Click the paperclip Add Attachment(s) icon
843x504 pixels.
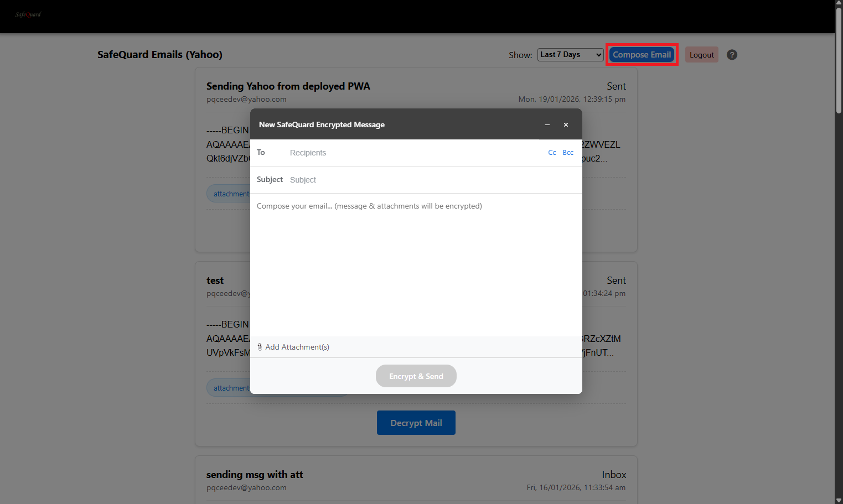pos(260,347)
